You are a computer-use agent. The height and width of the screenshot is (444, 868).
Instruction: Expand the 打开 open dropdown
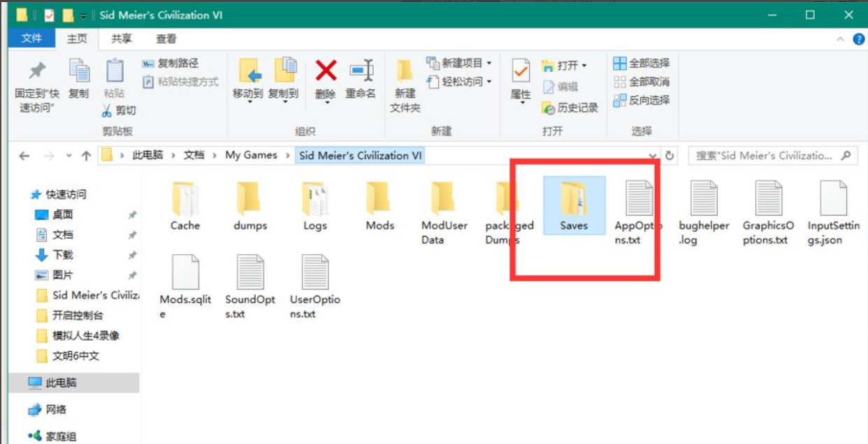tap(584, 66)
